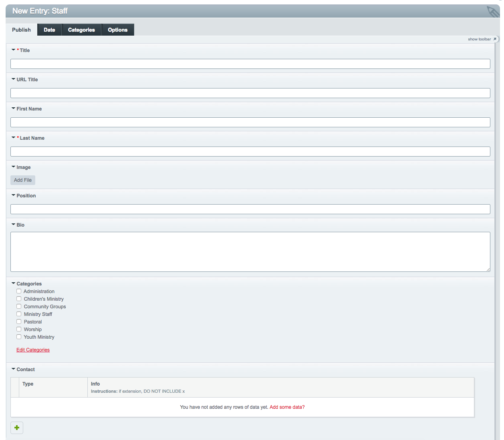The width and height of the screenshot is (504, 440).
Task: Enable the Worship checkbox
Action: (18, 329)
